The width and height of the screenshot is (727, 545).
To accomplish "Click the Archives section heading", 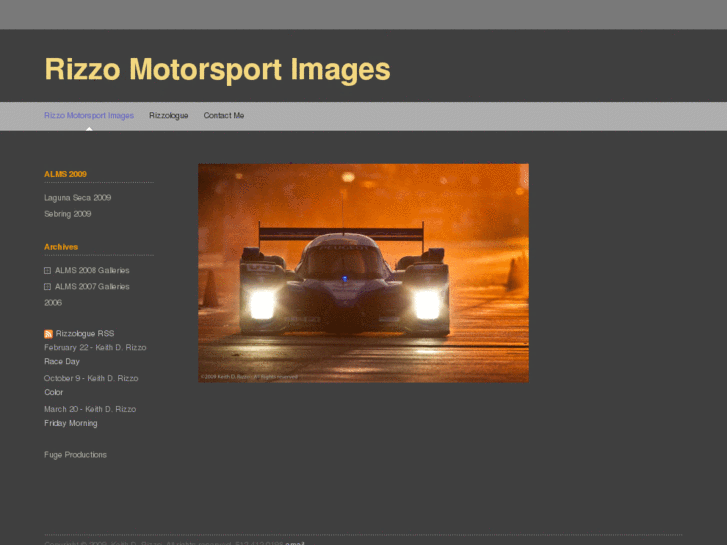I will [x=61, y=247].
